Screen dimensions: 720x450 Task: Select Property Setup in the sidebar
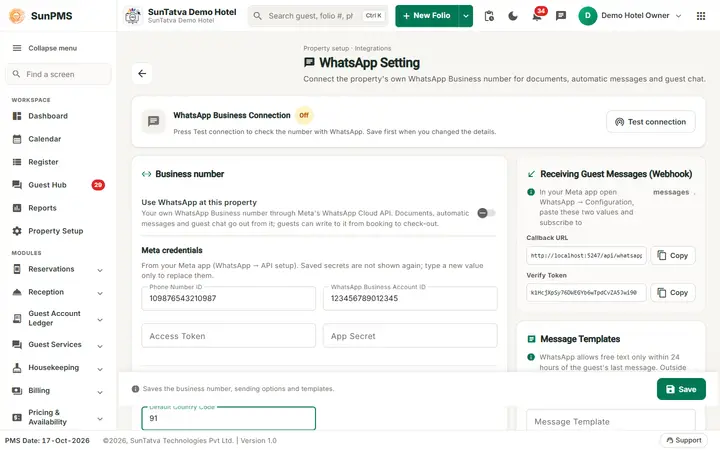pos(58,231)
